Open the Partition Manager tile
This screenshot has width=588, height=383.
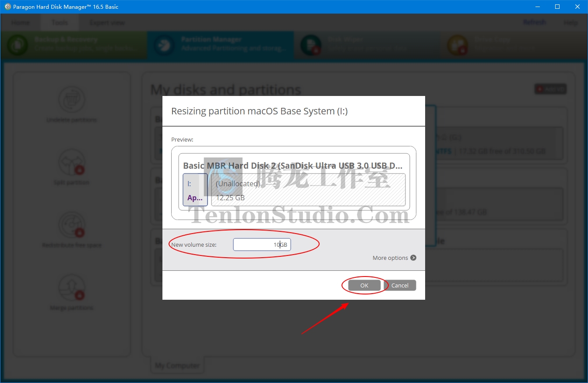pos(221,45)
